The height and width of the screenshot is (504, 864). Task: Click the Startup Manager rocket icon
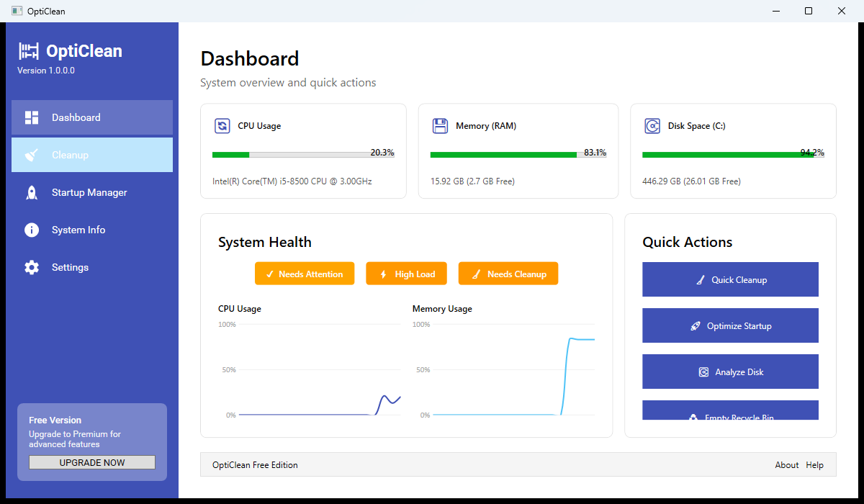[x=32, y=192]
